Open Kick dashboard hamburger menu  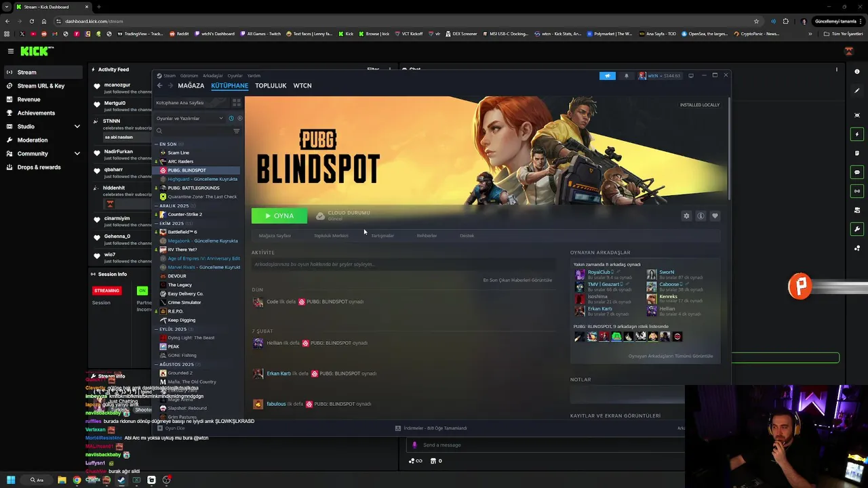11,51
